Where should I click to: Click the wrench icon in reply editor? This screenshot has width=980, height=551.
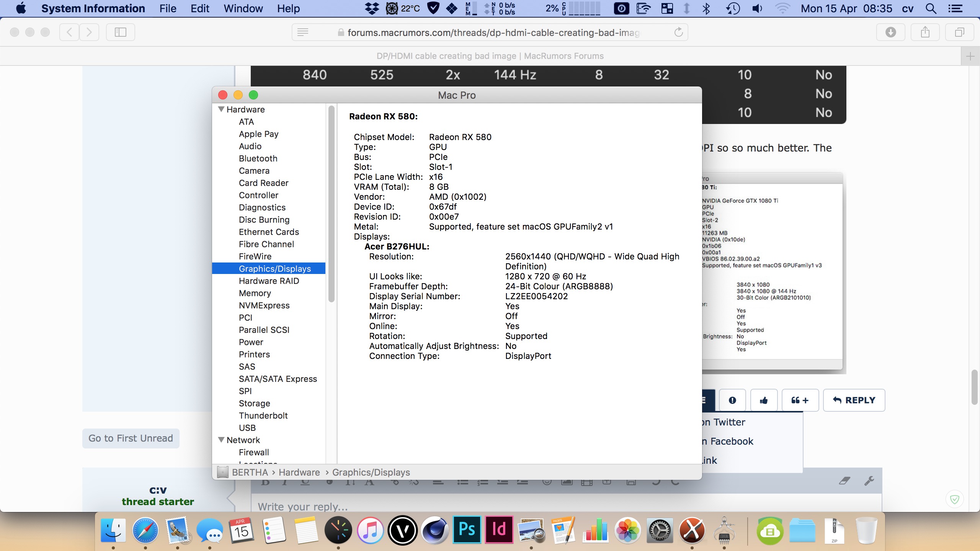[869, 481]
